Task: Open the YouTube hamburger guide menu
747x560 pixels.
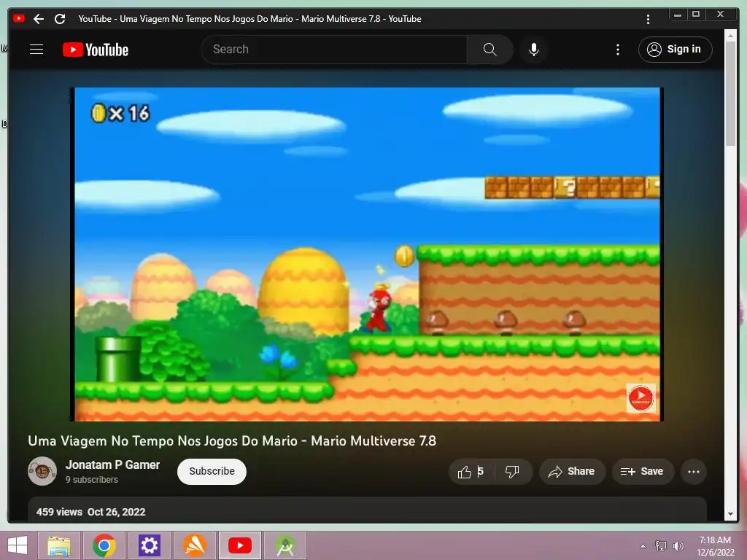Action: pyautogui.click(x=36, y=50)
